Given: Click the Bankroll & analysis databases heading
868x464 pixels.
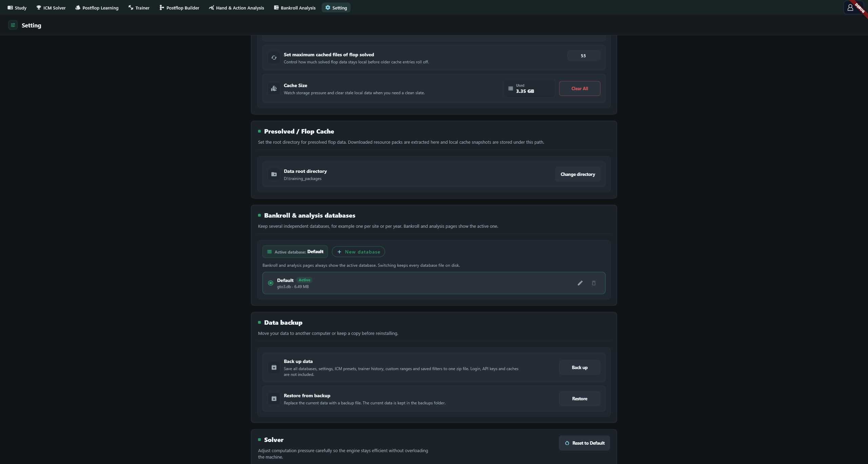Looking at the screenshot, I should tap(310, 216).
